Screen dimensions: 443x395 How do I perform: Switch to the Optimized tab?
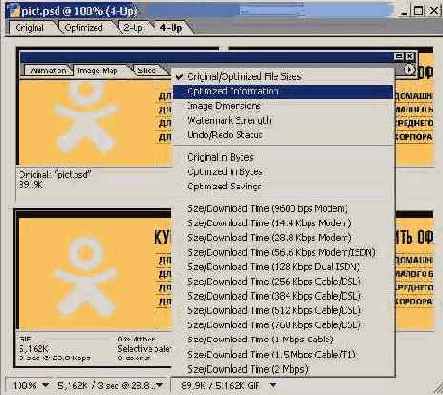pos(83,28)
